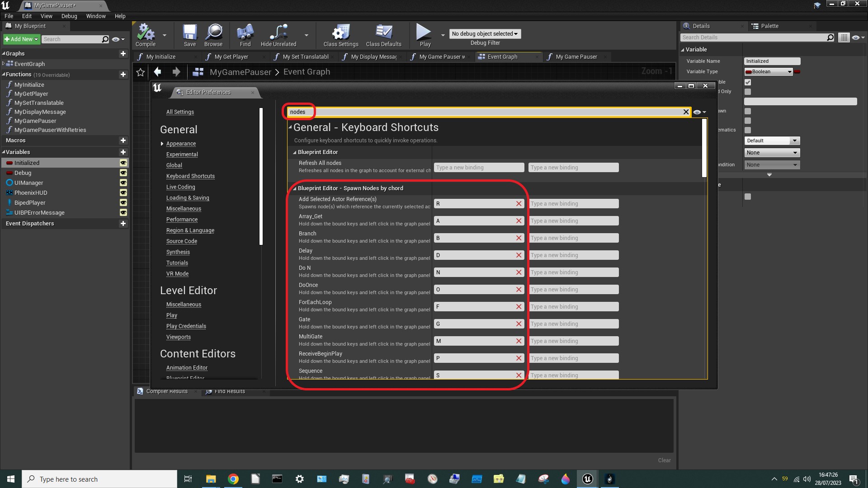Viewport: 868px width, 488px height.
Task: Open preferences view options eye dropdown
Action: point(699,112)
